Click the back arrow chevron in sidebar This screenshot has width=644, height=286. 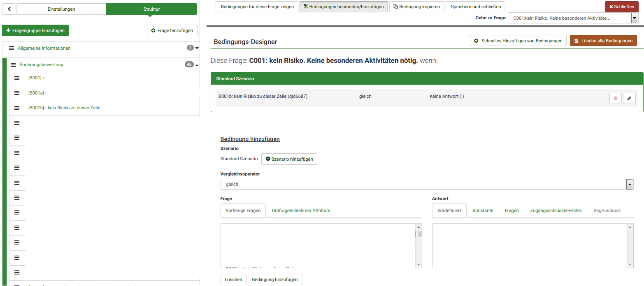(9, 9)
